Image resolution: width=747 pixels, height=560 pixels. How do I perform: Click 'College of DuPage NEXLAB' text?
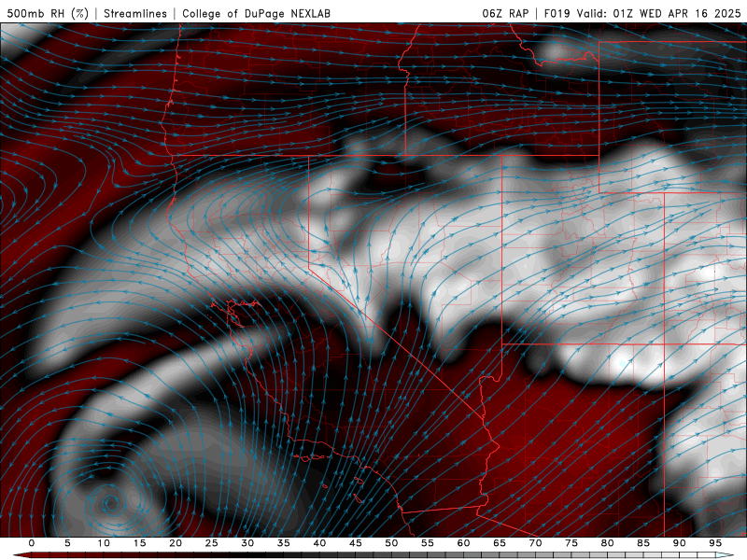(x=256, y=13)
